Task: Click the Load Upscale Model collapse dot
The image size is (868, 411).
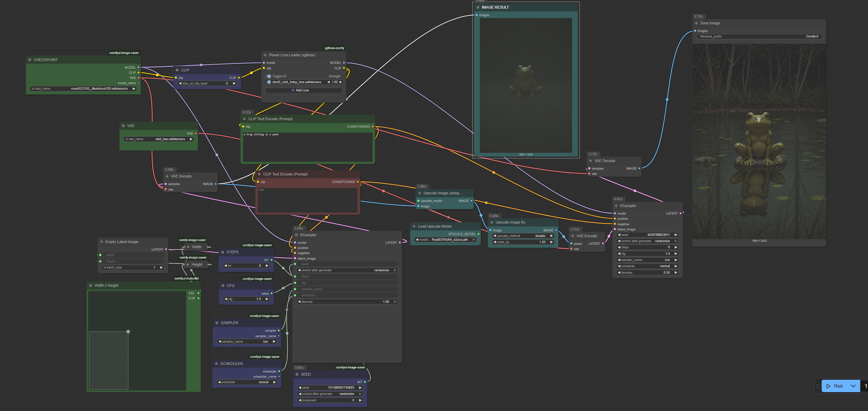Action: (x=414, y=226)
